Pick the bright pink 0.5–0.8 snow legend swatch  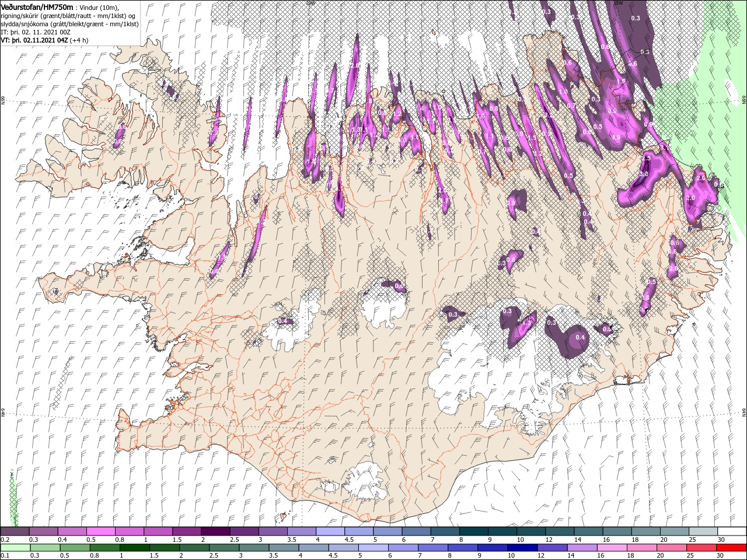(100, 531)
